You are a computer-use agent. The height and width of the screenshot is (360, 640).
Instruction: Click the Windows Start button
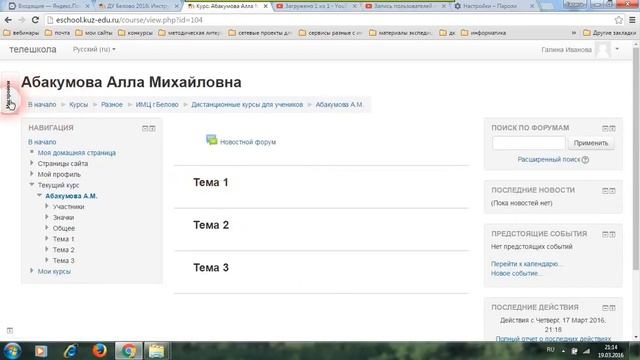pyautogui.click(x=12, y=351)
